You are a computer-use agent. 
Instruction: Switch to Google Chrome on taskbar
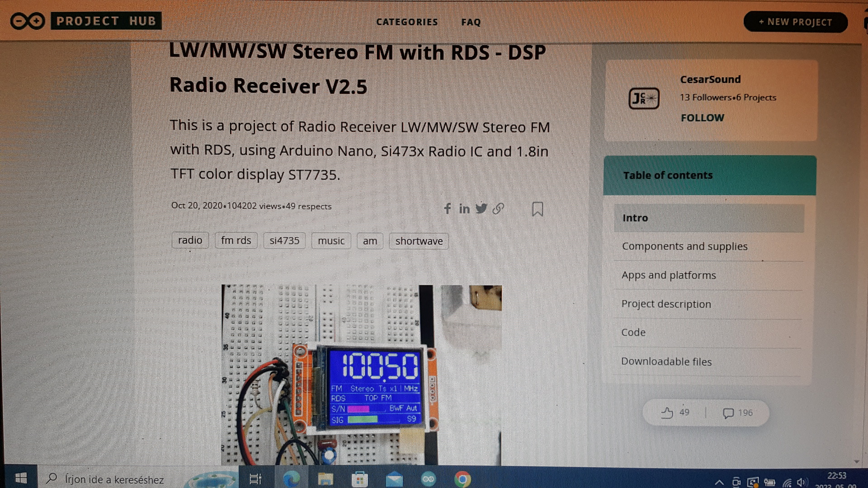[x=462, y=479]
